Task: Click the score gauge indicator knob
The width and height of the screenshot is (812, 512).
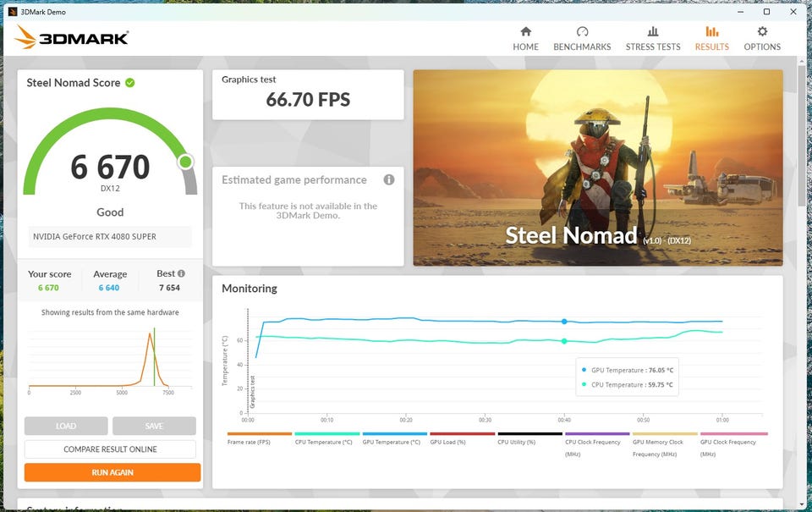Action: (185, 162)
